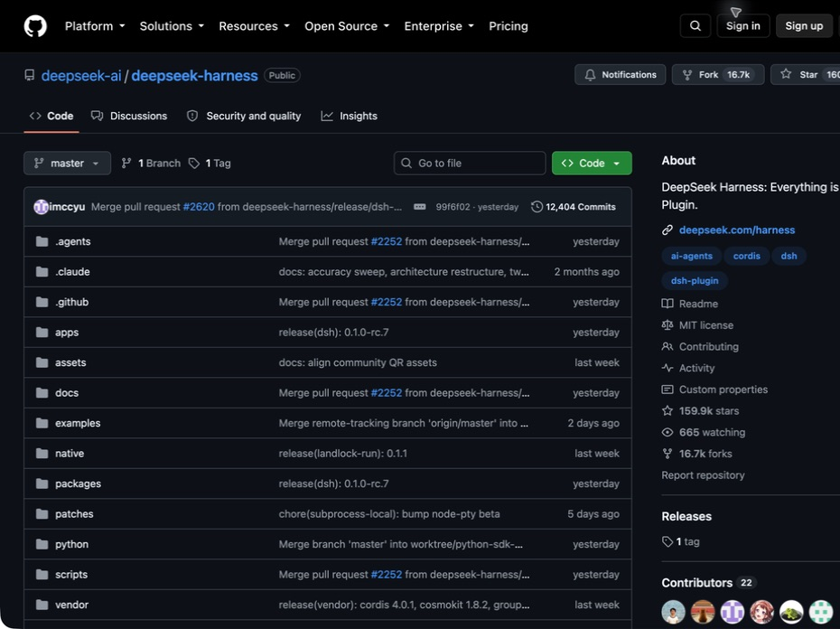840x629 pixels.
Task: Open the green Code dropdown
Action: 592,163
